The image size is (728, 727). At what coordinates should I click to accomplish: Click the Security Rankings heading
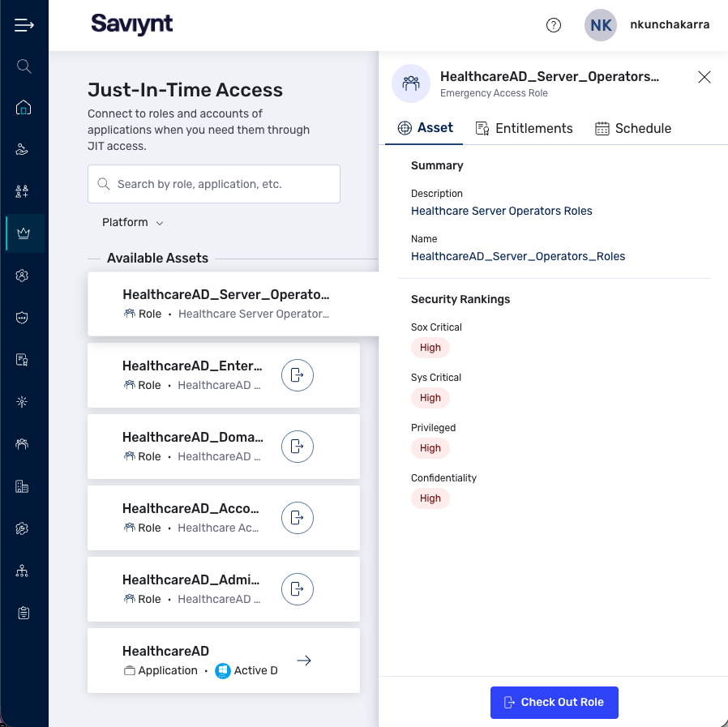tap(460, 299)
